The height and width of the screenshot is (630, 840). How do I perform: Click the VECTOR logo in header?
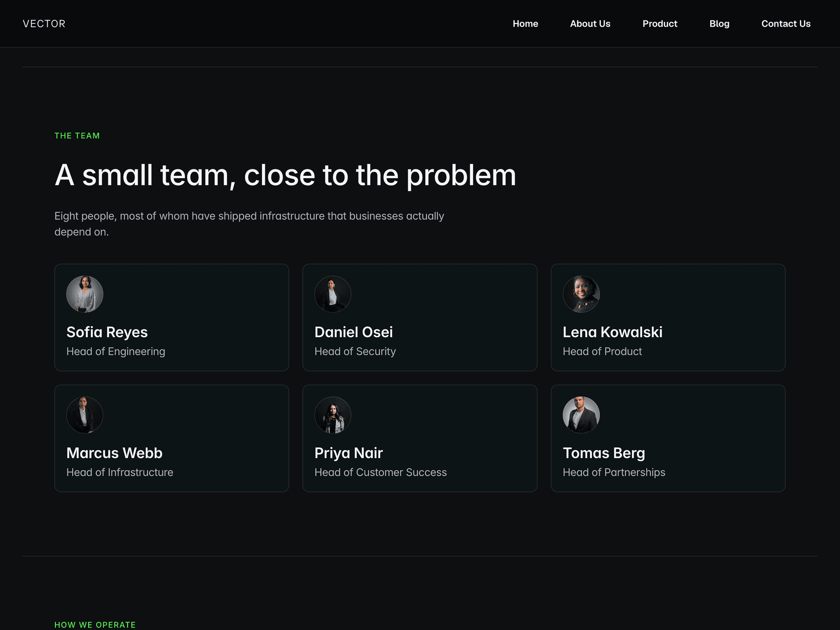point(44,24)
